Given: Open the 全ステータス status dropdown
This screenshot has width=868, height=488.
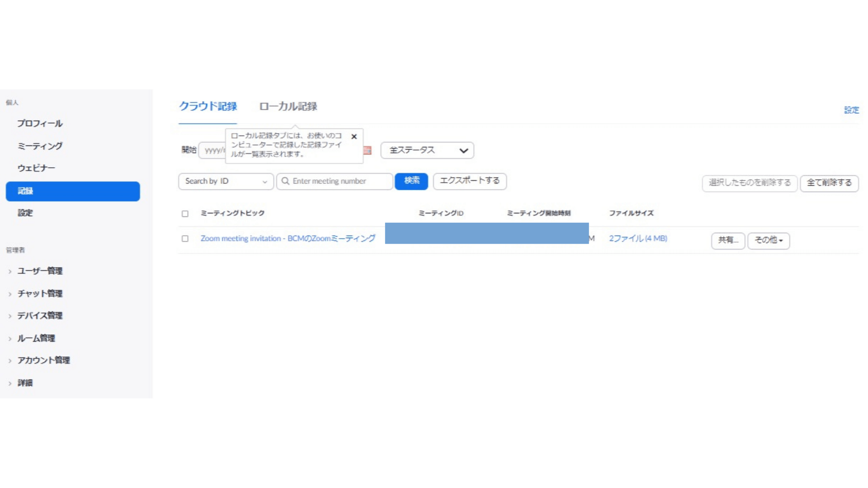Looking at the screenshot, I should click(x=426, y=150).
